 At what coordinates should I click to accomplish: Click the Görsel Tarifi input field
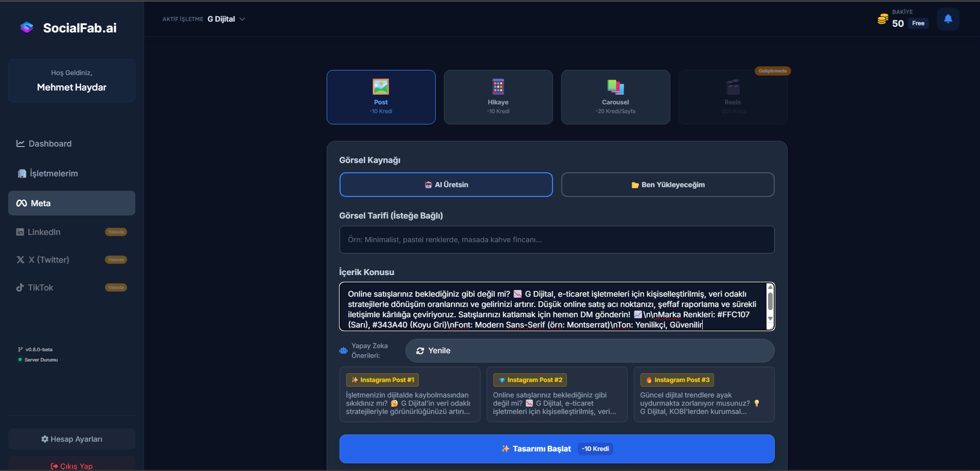coord(557,240)
